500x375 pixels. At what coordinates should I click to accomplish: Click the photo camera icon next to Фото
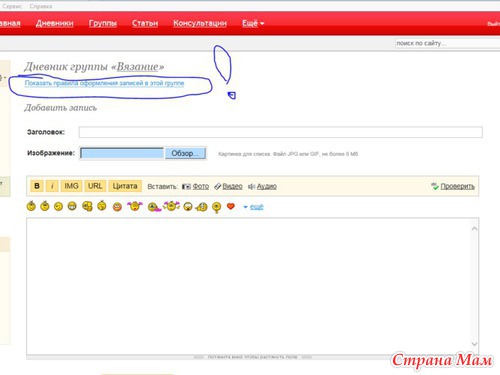pyautogui.click(x=186, y=186)
